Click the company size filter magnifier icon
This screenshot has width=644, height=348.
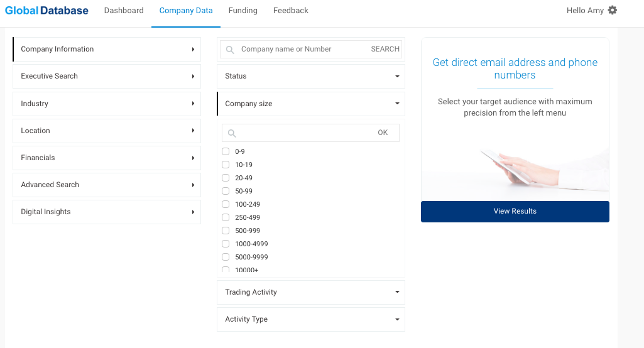232,133
